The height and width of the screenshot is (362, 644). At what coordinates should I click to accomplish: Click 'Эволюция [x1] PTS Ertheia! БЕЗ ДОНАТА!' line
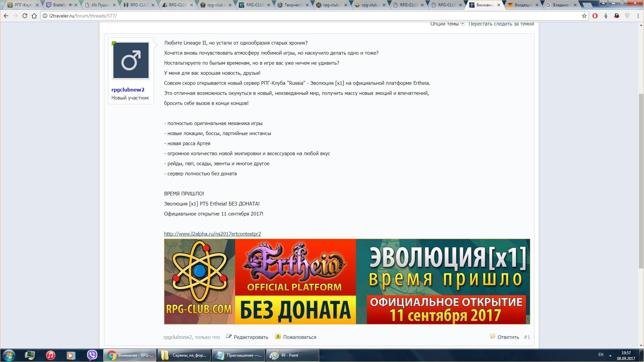click(212, 204)
